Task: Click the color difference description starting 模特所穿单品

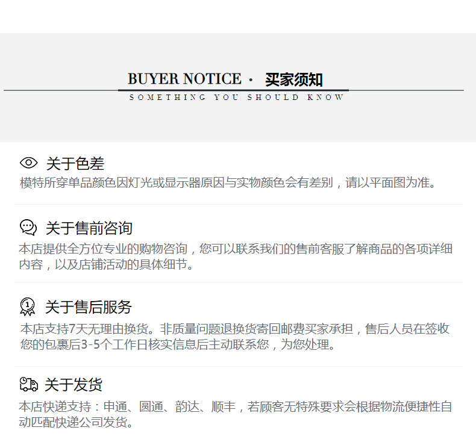Action: click(x=228, y=182)
